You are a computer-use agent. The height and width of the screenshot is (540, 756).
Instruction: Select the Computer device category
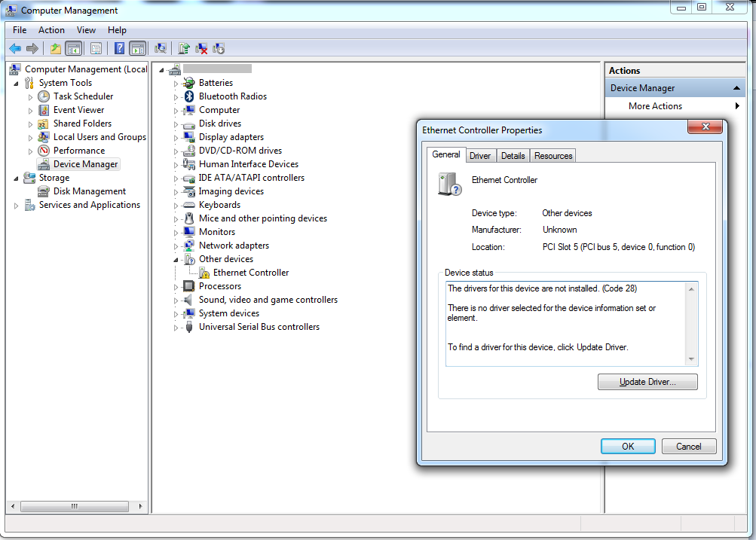pos(219,110)
